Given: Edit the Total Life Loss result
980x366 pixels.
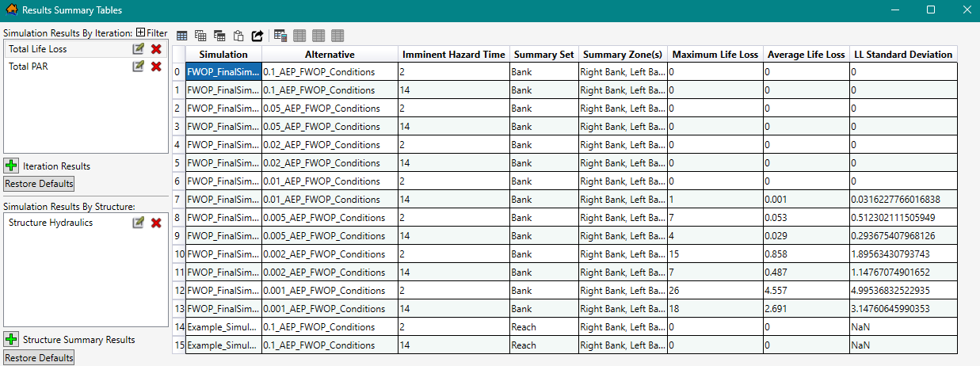Looking at the screenshot, I should 139,49.
